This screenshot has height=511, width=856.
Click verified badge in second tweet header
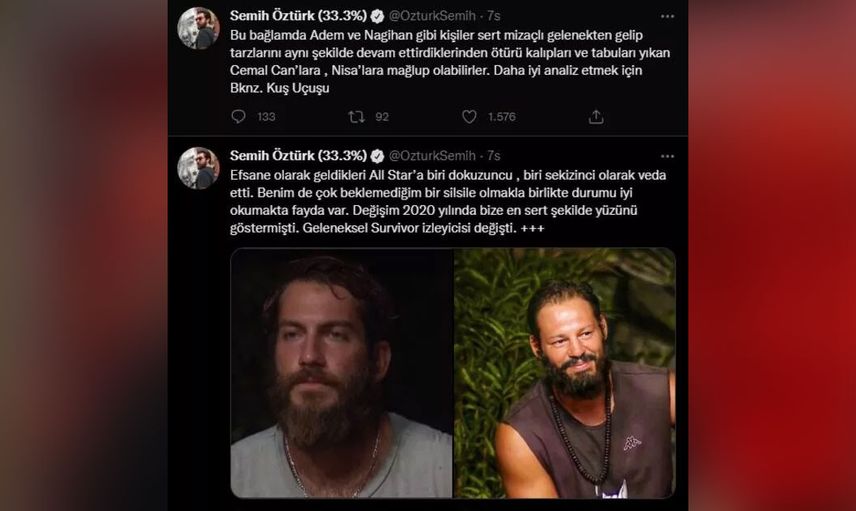click(377, 156)
